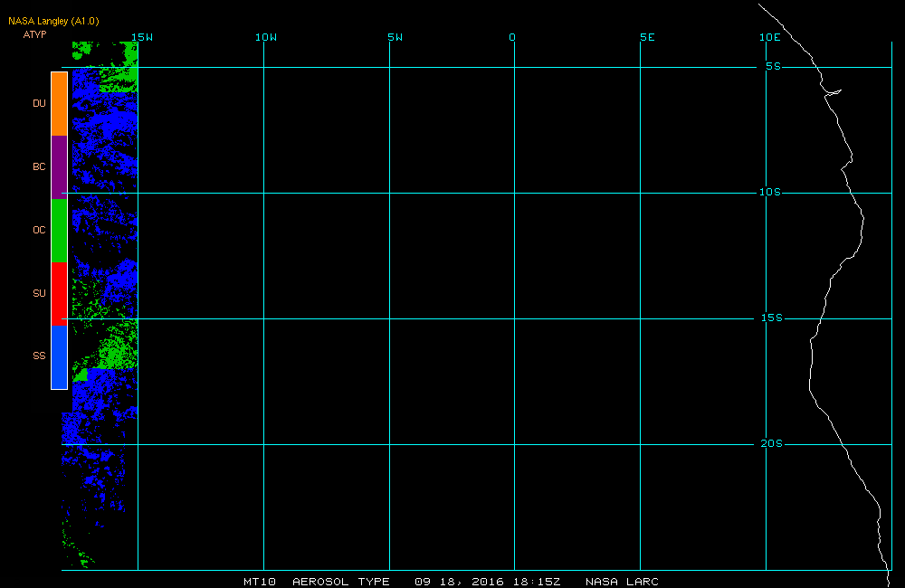Viewport: 905px width, 588px height.
Task: Click the NASA LARC footer text
Action: 623,582
